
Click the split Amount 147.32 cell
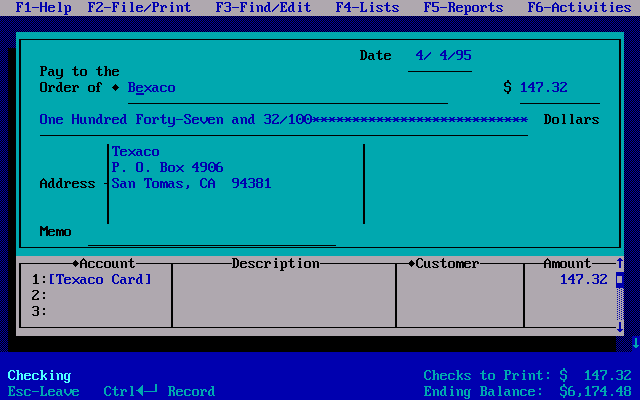click(x=584, y=280)
